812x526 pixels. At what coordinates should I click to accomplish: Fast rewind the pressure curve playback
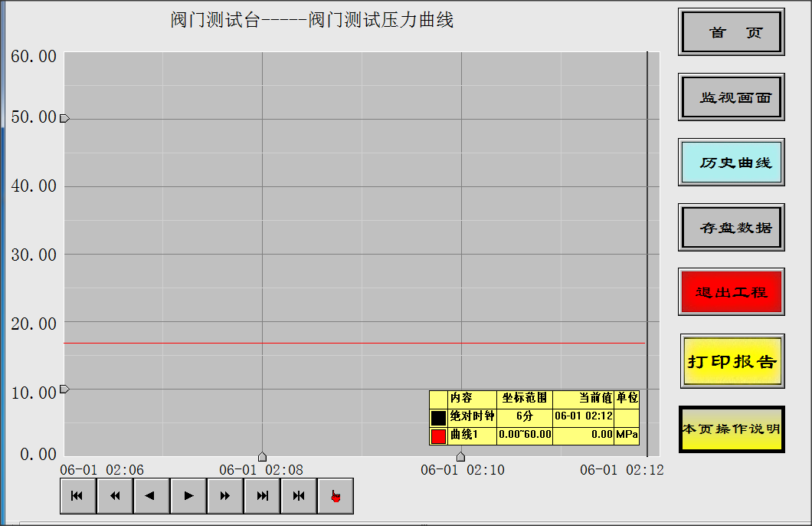coord(114,495)
